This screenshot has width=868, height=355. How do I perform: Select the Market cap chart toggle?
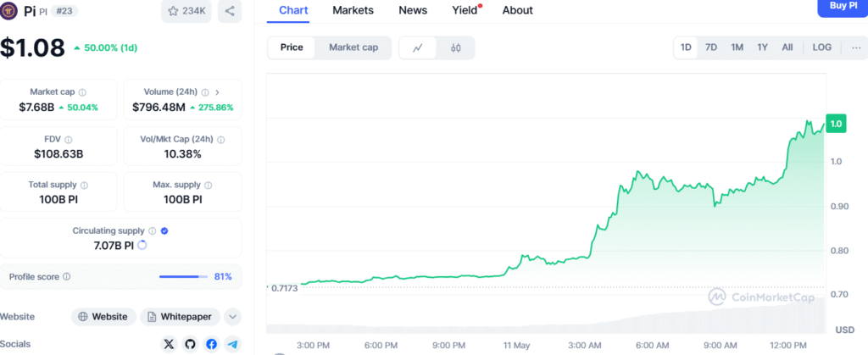[353, 47]
